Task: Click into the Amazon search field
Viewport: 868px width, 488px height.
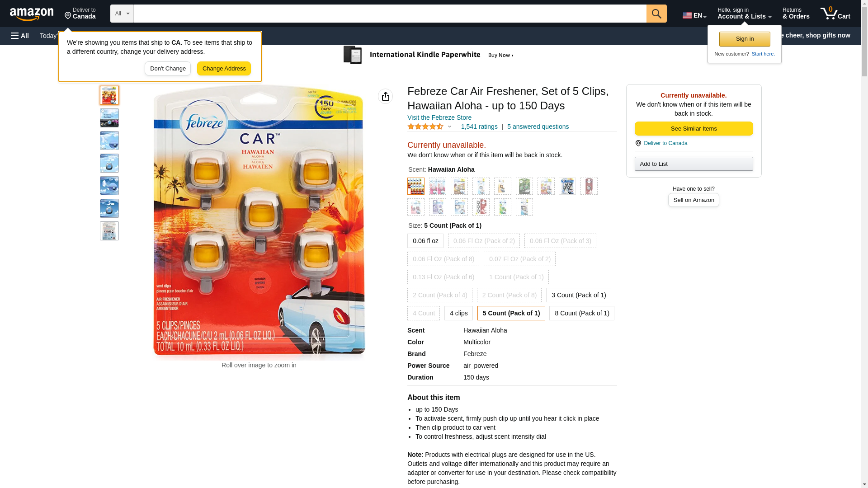Action: click(390, 14)
